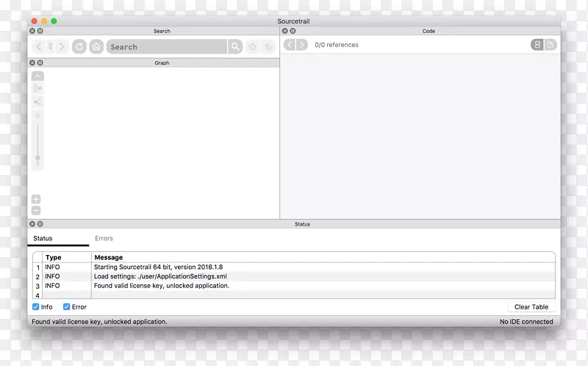Close the Search panel
The height and width of the screenshot is (366, 588).
coord(32,31)
